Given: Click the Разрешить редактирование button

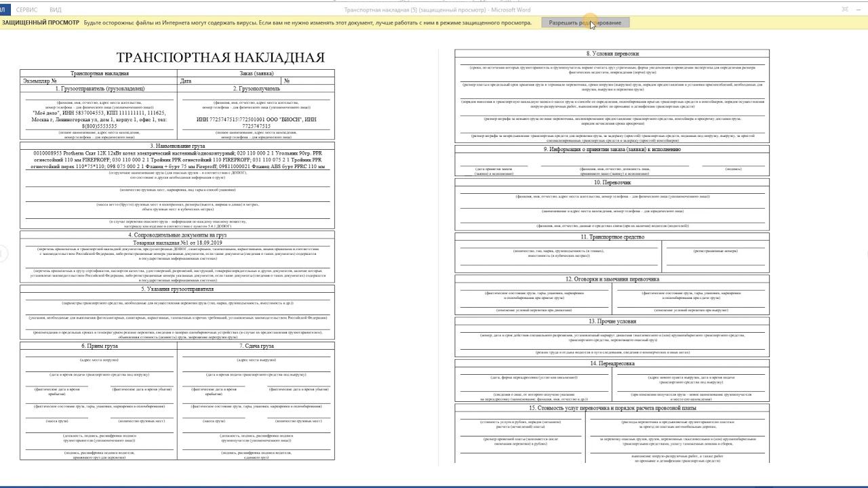Looking at the screenshot, I should click(x=585, y=22).
